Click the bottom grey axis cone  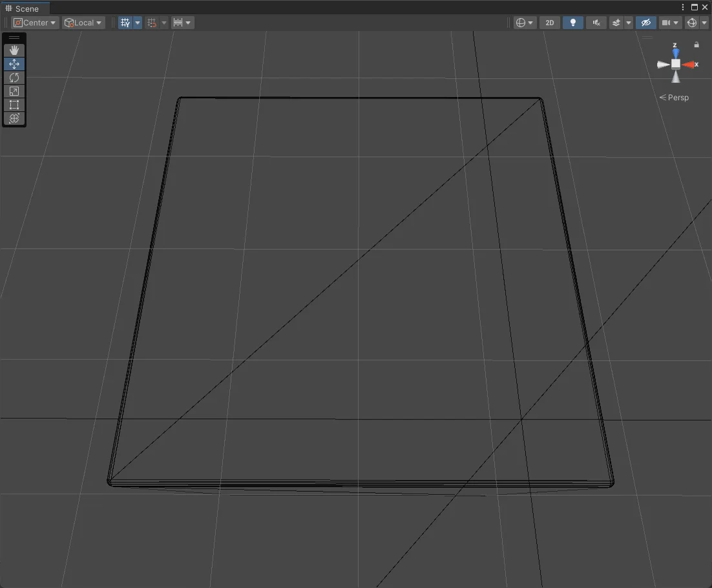[676, 77]
